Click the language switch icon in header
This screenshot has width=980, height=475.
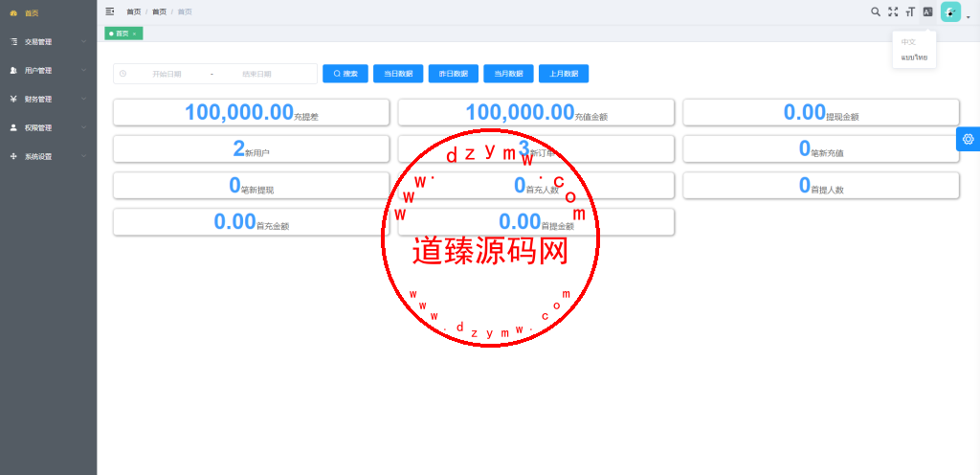tap(927, 11)
